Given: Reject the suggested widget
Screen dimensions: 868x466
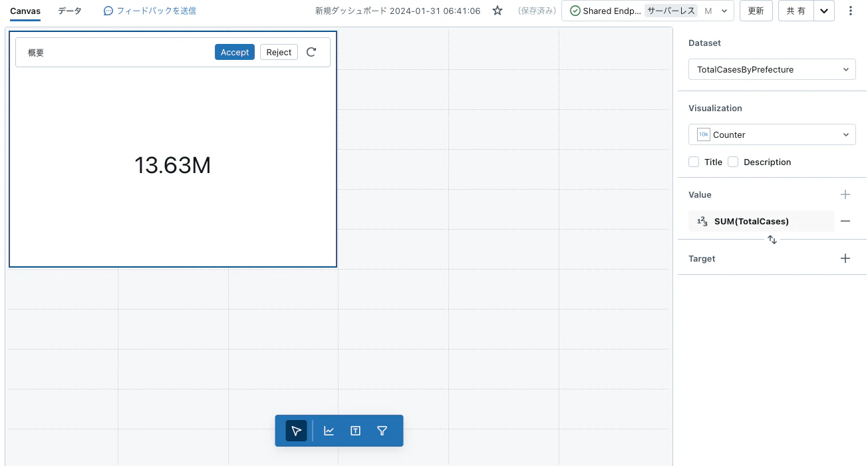Looking at the screenshot, I should tap(279, 52).
